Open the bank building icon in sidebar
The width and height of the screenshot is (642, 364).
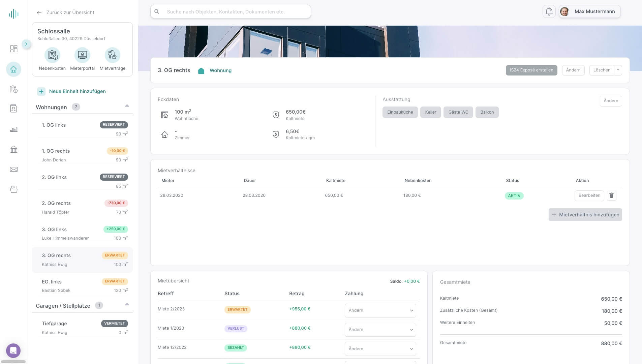pos(14,149)
